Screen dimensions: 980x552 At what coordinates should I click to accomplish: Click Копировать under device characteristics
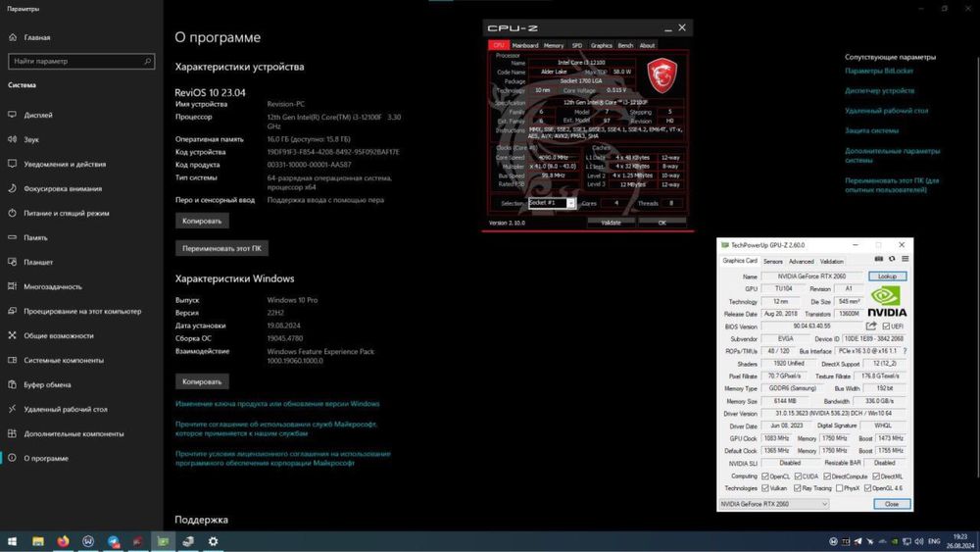pyautogui.click(x=202, y=221)
